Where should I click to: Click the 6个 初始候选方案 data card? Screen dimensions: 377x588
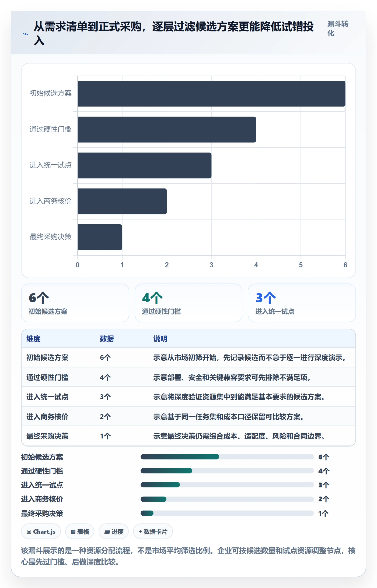(x=75, y=303)
